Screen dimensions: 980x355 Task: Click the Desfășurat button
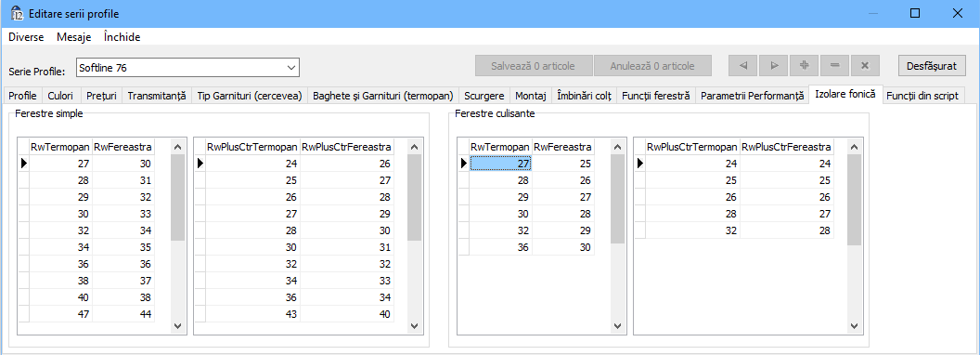932,65
